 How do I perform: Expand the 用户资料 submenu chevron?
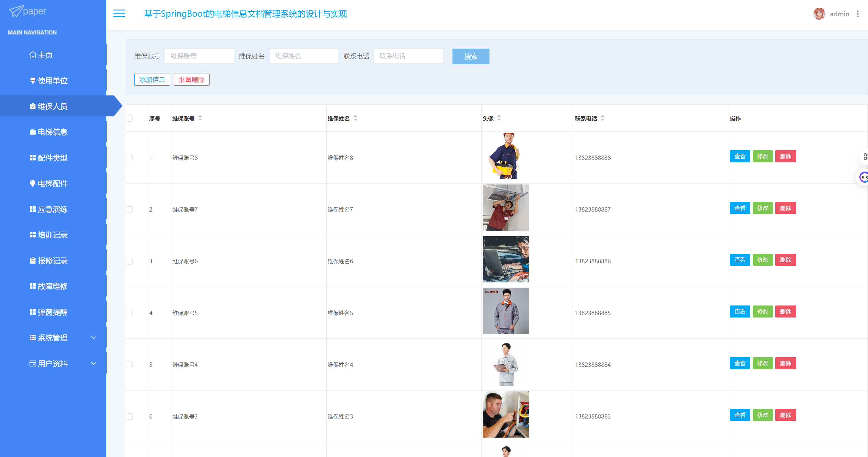[94, 363]
